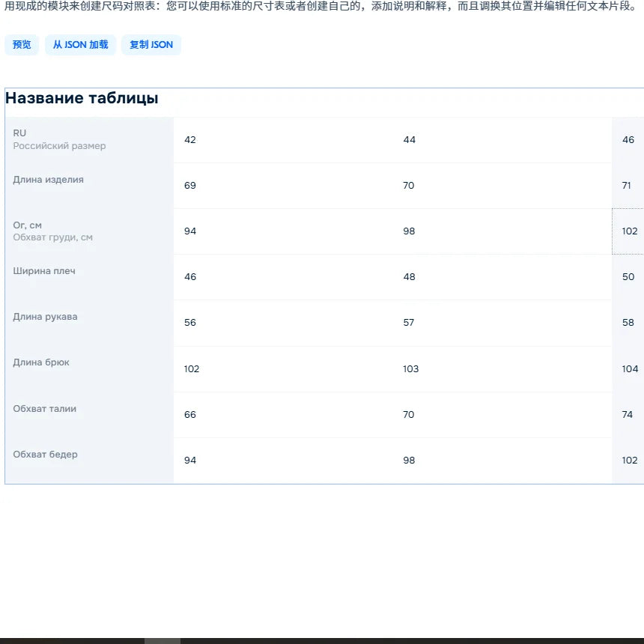Click the horizontal scrollbar thumb at bottom
The image size is (644, 644).
click(162, 641)
